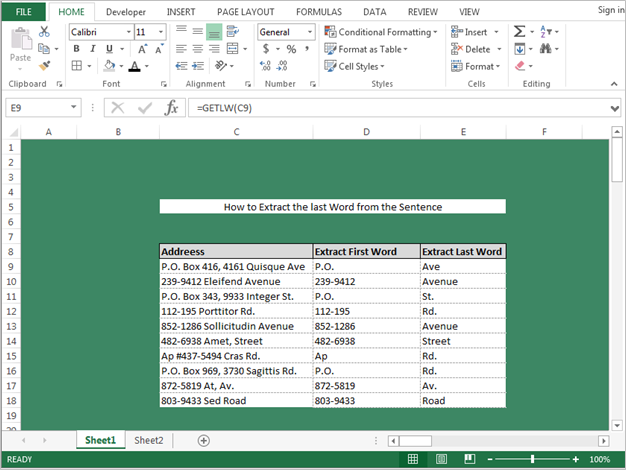
Task: Click the Cut scissors icon
Action: pos(44,32)
